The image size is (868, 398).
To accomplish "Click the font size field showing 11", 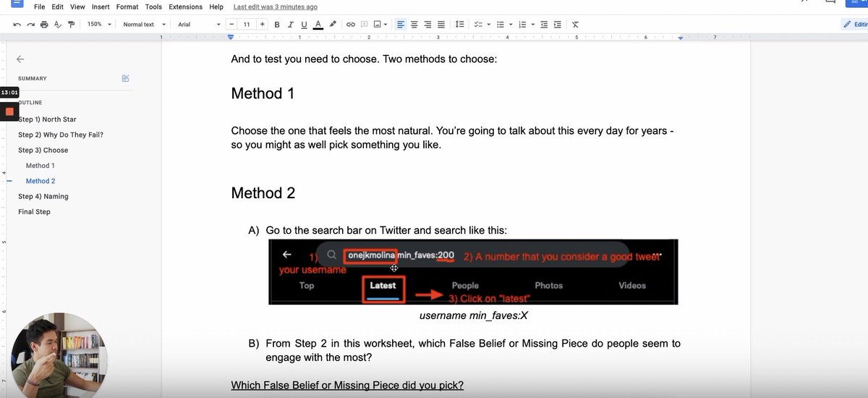I will [247, 25].
